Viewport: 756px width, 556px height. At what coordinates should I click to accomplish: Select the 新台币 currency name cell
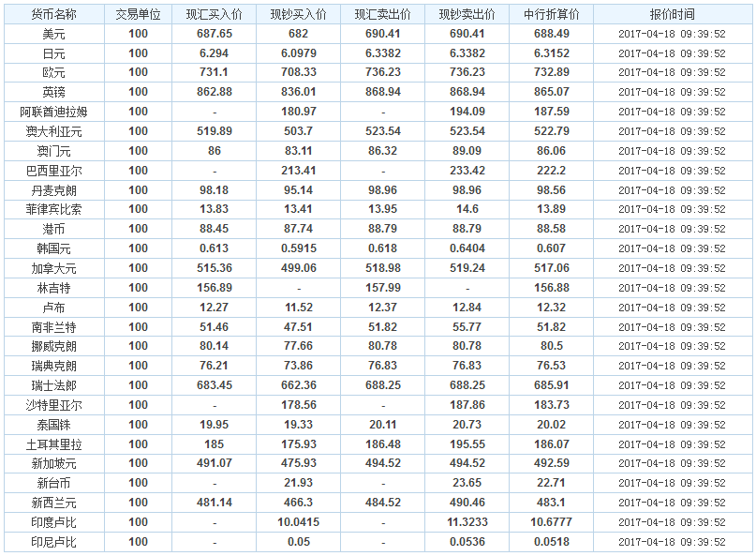pos(54,483)
